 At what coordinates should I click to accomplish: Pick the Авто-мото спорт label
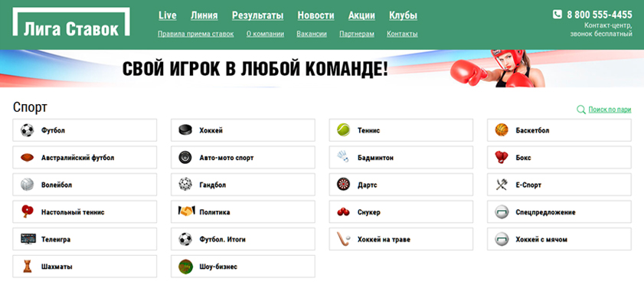(227, 158)
